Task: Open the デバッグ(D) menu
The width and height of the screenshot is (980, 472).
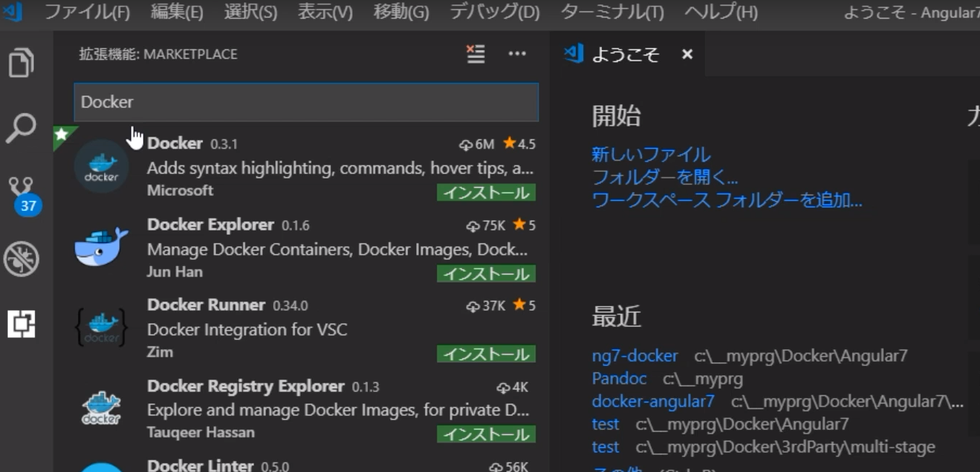Action: pyautogui.click(x=495, y=12)
